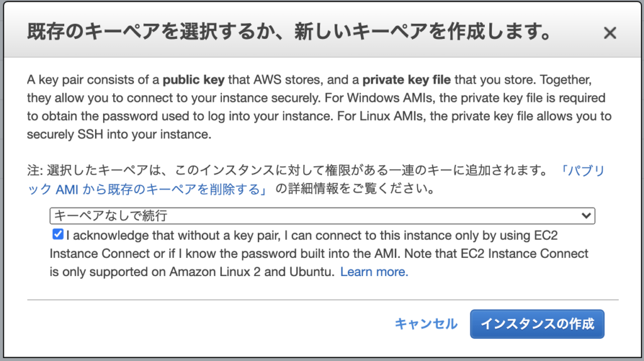The image size is (644, 361).
Task: Close the key pair dialog with X
Action: [610, 33]
